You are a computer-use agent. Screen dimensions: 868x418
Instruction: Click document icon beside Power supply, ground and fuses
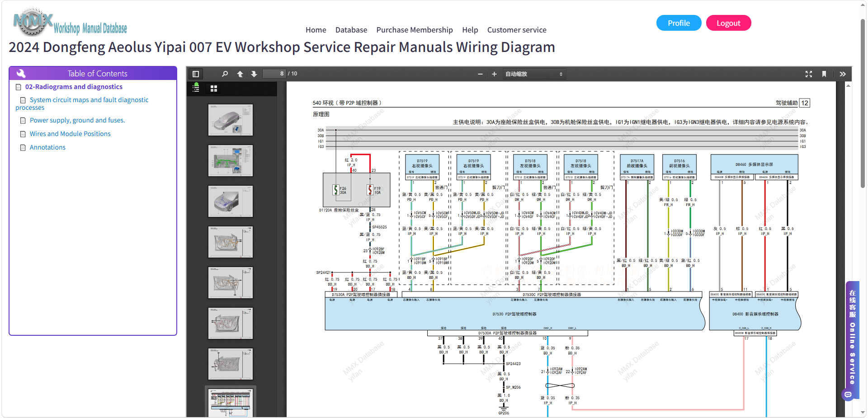pyautogui.click(x=23, y=121)
